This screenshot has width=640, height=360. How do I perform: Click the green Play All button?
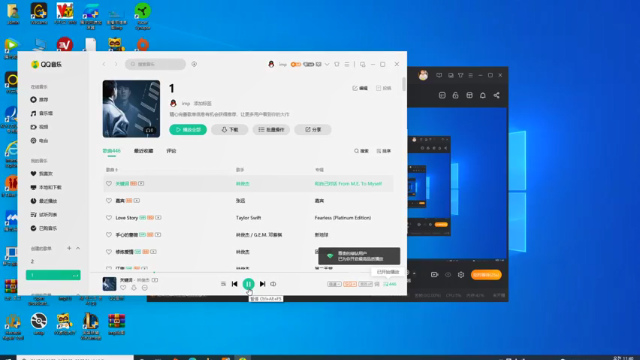pyautogui.click(x=188, y=129)
